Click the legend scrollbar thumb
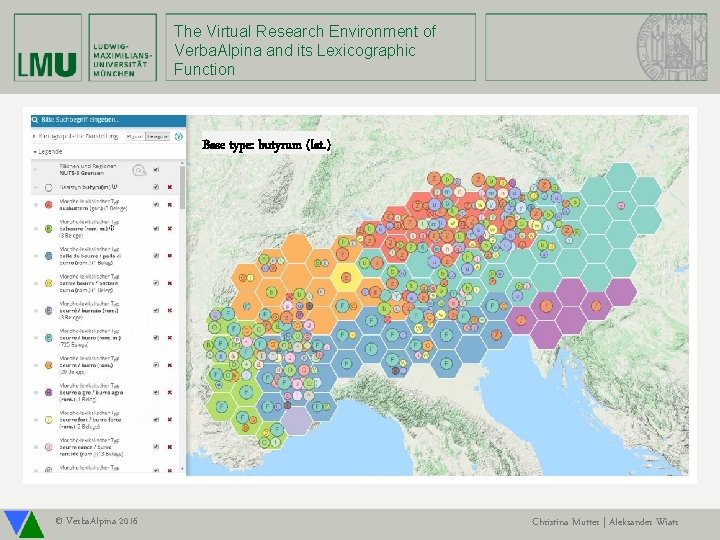This screenshot has height=540, width=720. coord(182,187)
